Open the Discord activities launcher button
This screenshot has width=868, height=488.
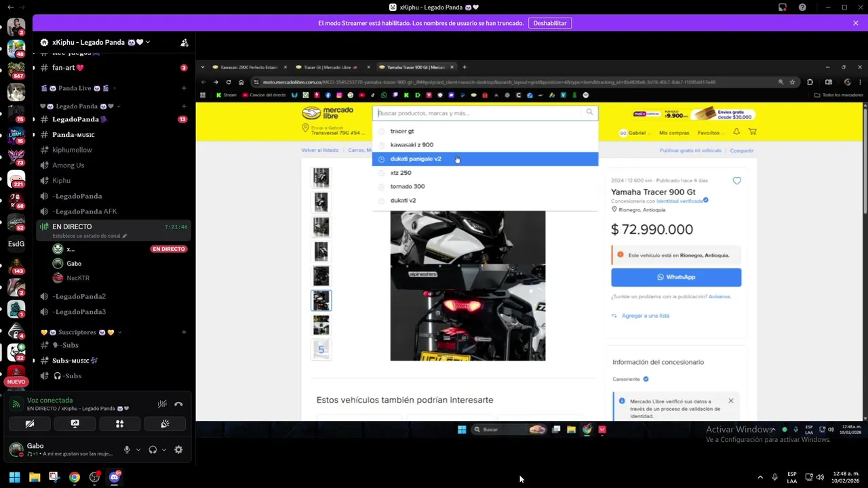119,424
